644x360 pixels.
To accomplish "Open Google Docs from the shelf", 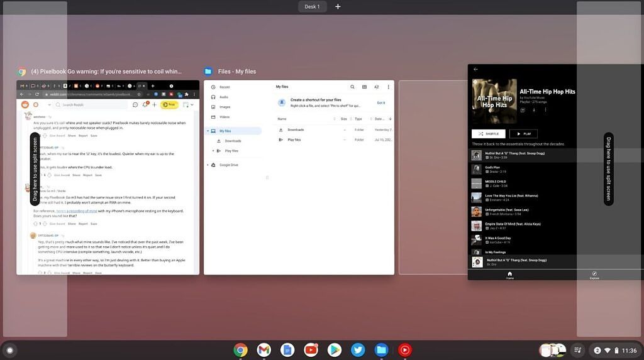I will [x=287, y=350].
